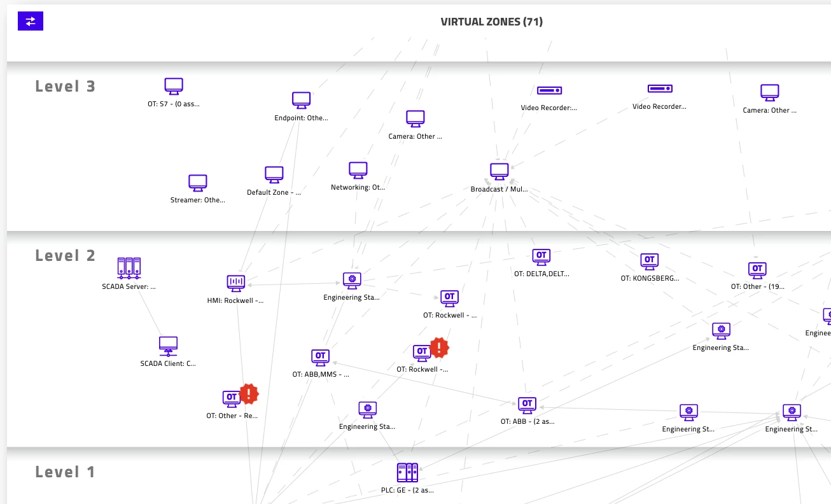This screenshot has height=504, width=831.
Task: Click the OT: DELTA zone icon
Action: point(541,256)
